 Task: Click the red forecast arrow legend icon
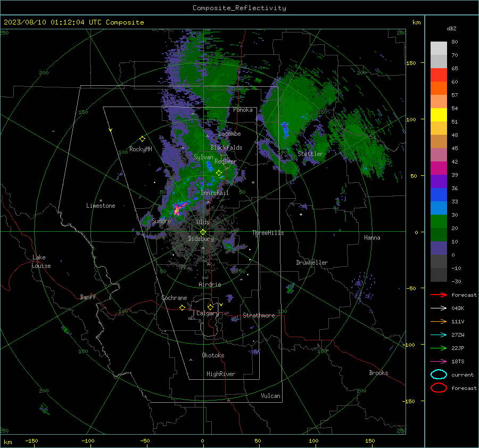439,295
